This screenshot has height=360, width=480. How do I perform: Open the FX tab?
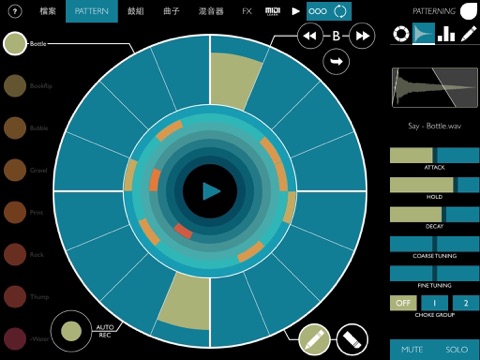pyautogui.click(x=247, y=11)
